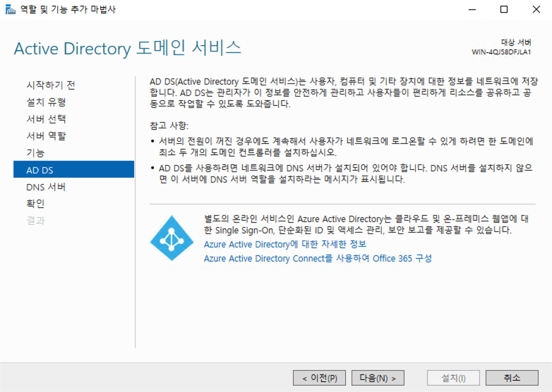Click the 참고 사항: label
Screen dimensions: 552x392
(x=169, y=126)
